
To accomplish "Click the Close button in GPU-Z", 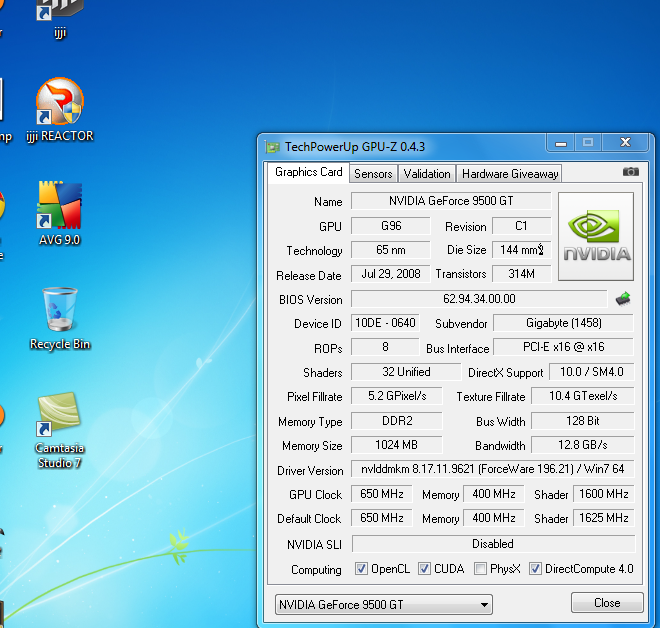I will coord(607,603).
